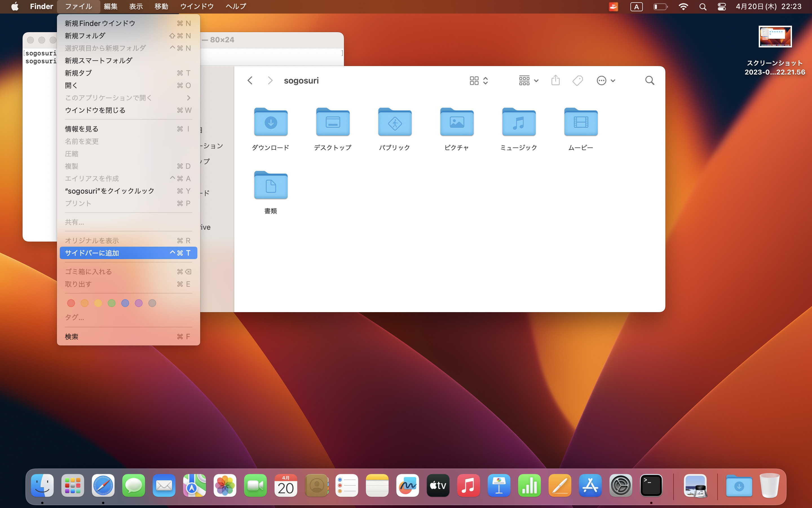The image size is (812, 508).
Task: Open the action (ellipsis) menu dropdown
Action: coord(606,81)
